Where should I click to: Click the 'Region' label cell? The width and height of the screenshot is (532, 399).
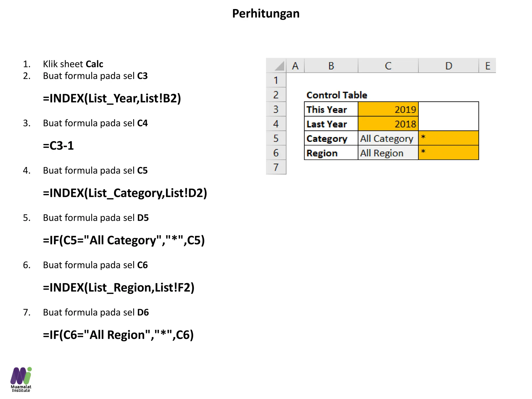click(x=331, y=153)
